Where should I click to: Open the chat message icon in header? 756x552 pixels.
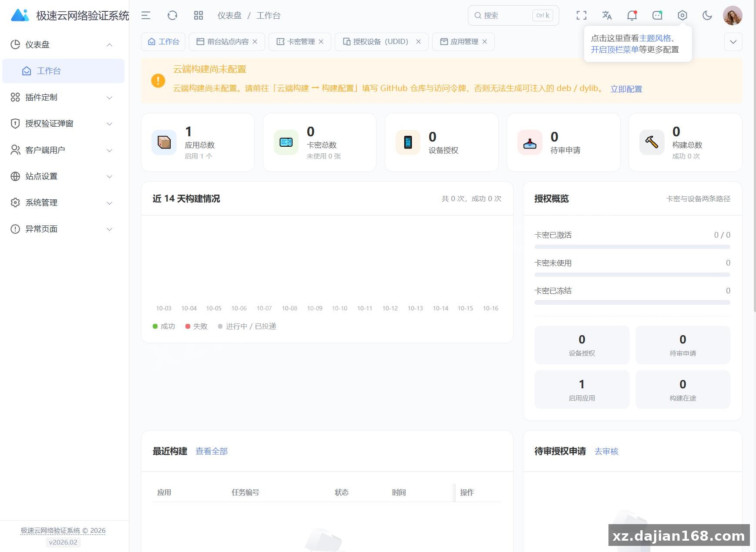657,16
